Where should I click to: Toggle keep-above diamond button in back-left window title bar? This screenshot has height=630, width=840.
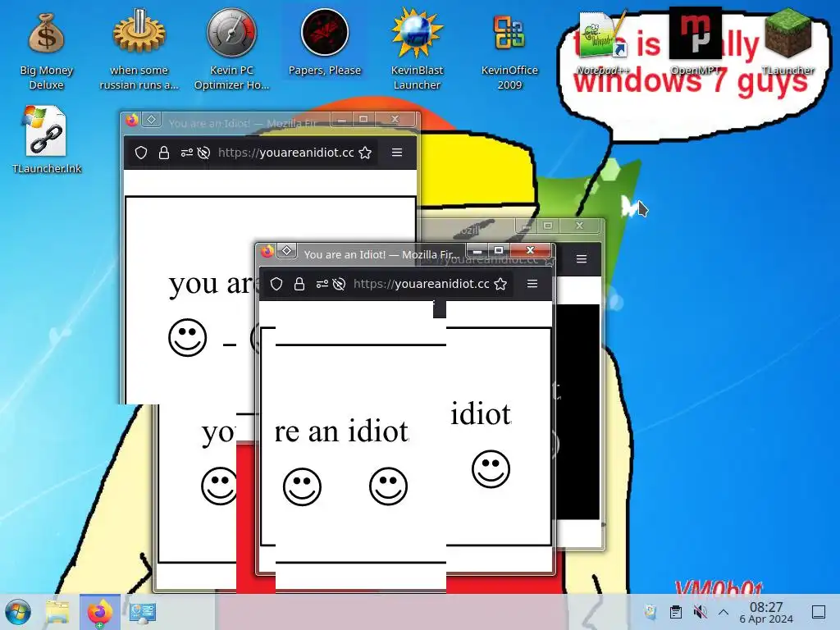(152, 120)
